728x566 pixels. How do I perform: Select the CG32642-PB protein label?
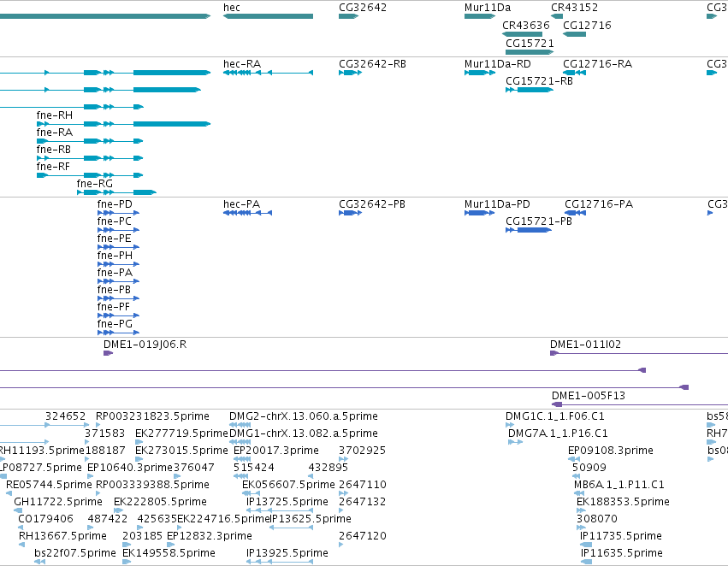click(372, 204)
